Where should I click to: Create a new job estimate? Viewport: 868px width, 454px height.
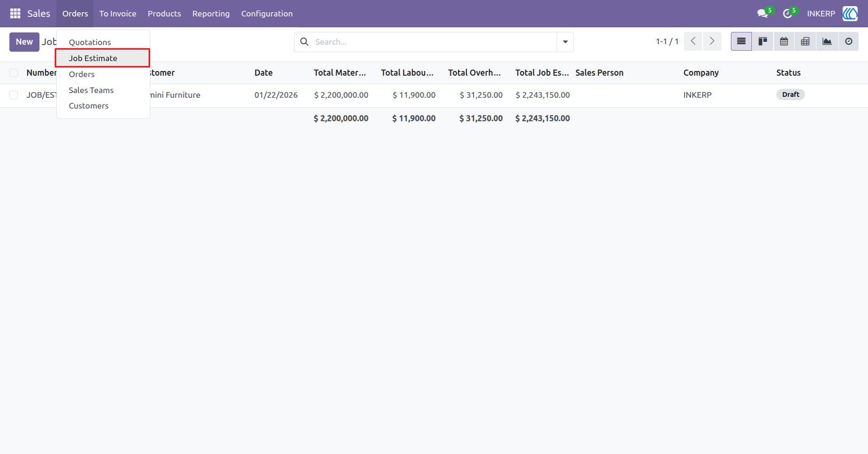point(24,42)
